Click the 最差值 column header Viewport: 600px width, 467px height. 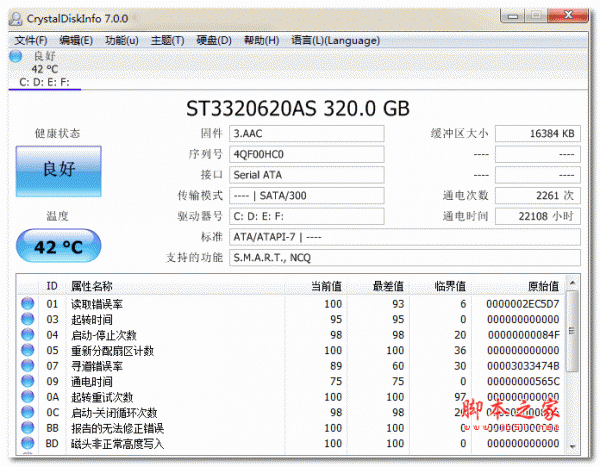click(388, 286)
